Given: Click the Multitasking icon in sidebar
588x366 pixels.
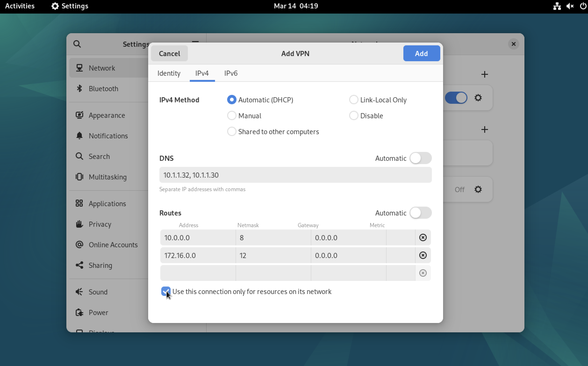Looking at the screenshot, I should (x=79, y=177).
